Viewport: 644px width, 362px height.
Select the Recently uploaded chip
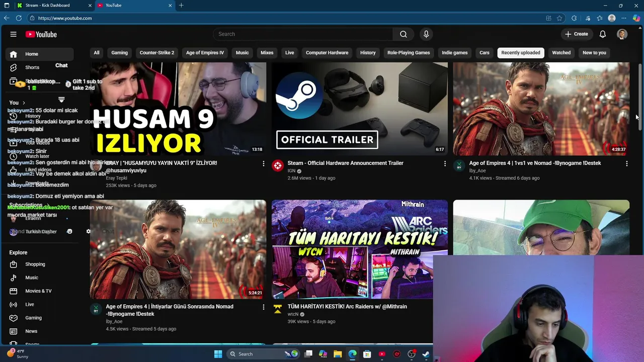pos(521,53)
